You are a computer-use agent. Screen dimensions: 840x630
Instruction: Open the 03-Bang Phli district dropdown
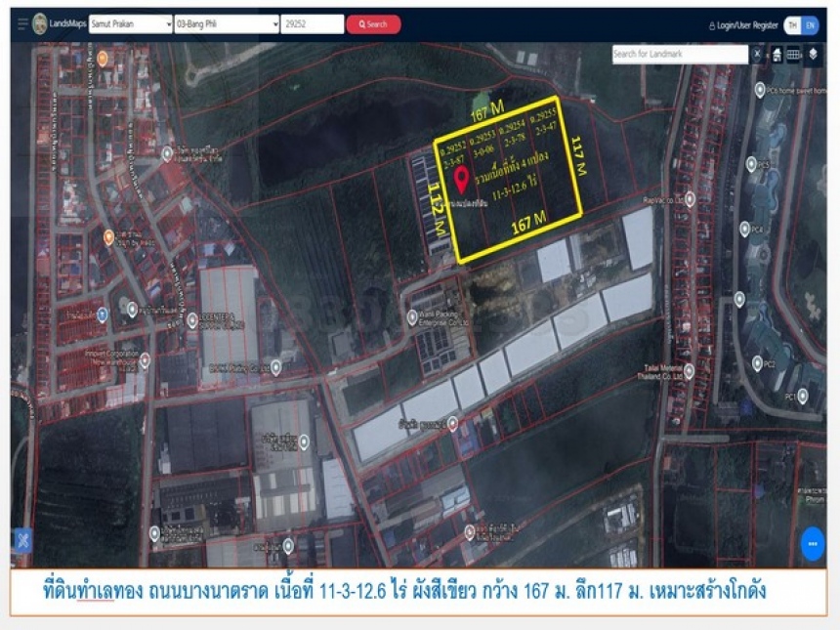226,23
